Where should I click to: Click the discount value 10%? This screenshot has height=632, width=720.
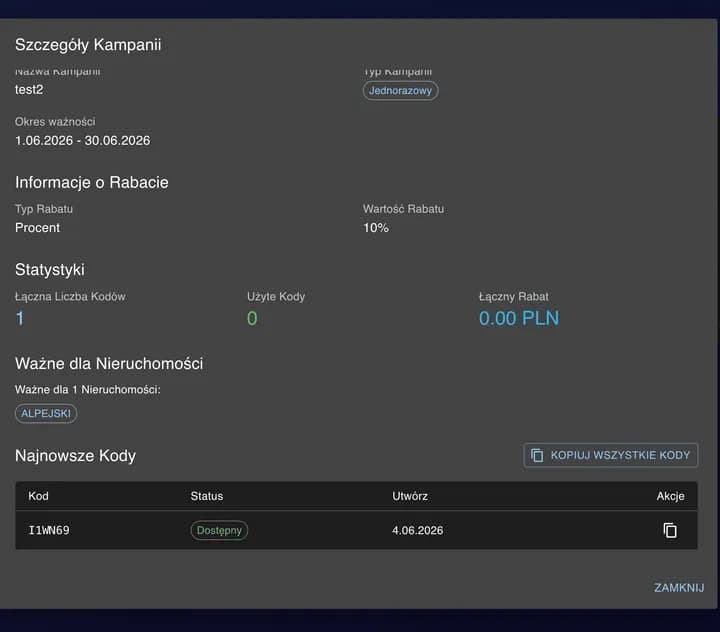(376, 228)
